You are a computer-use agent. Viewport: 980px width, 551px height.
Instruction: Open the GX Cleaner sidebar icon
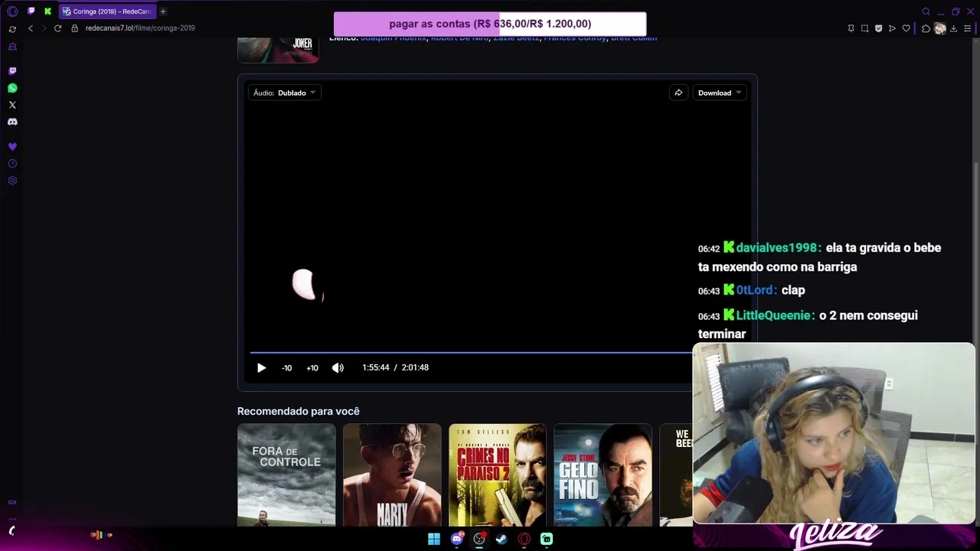pyautogui.click(x=12, y=47)
